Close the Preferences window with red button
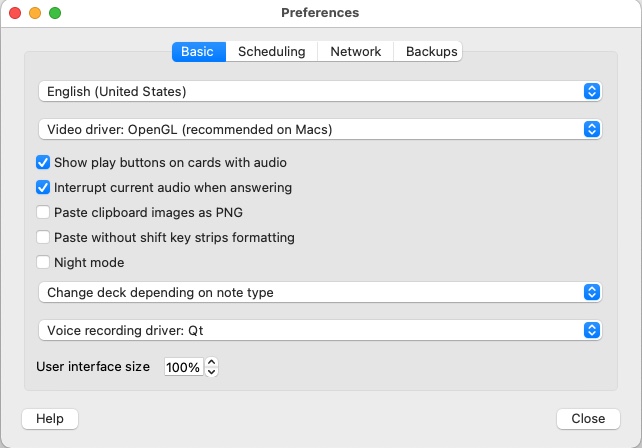This screenshot has height=448, width=642. pyautogui.click(x=15, y=13)
